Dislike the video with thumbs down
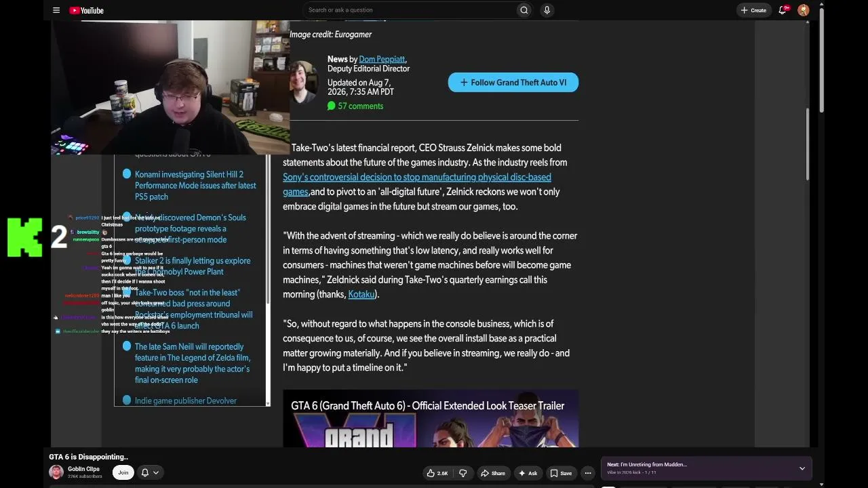 [x=463, y=473]
